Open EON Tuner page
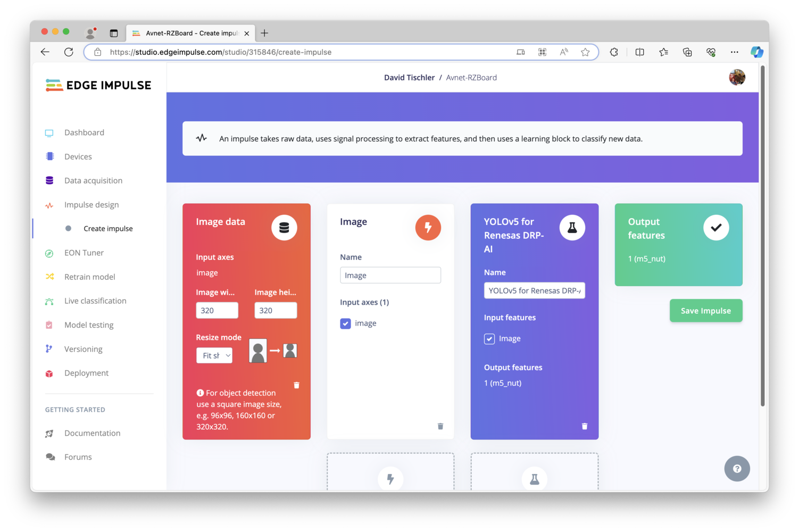 click(84, 253)
